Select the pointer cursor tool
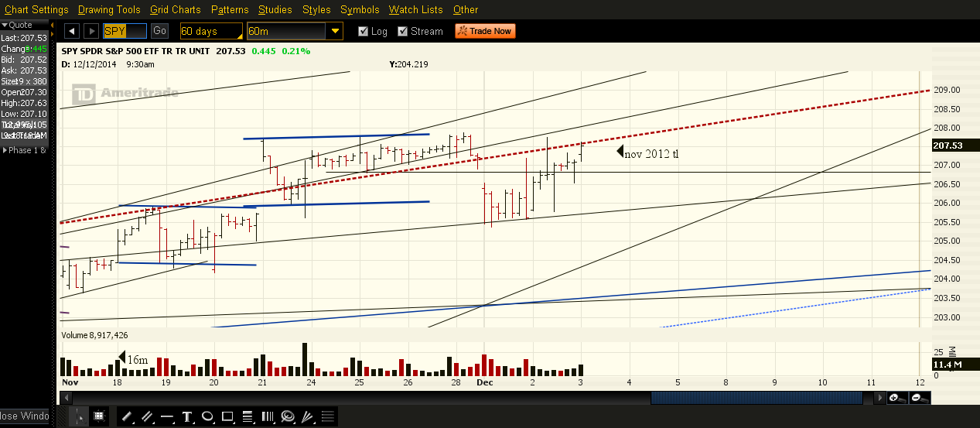980x428 pixels. [80, 416]
